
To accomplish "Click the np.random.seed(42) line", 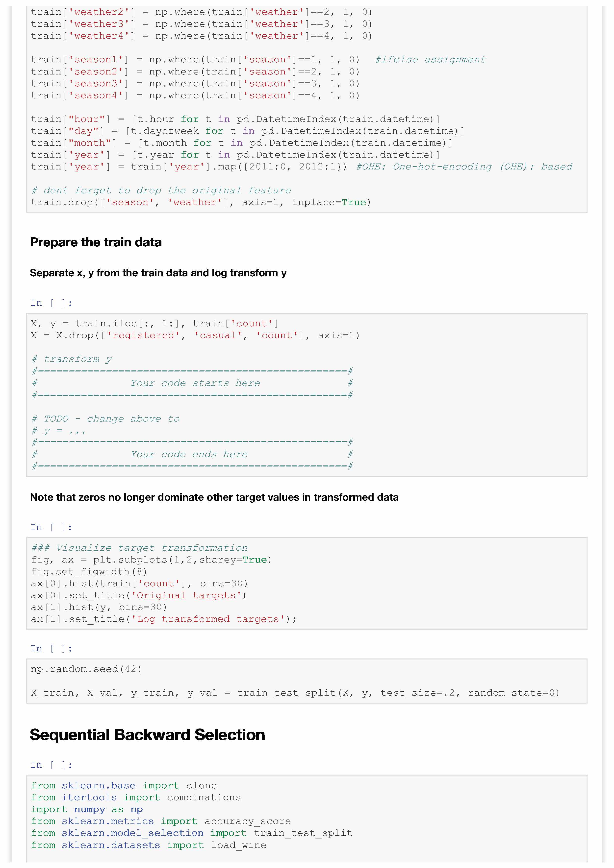I will pos(86,669).
